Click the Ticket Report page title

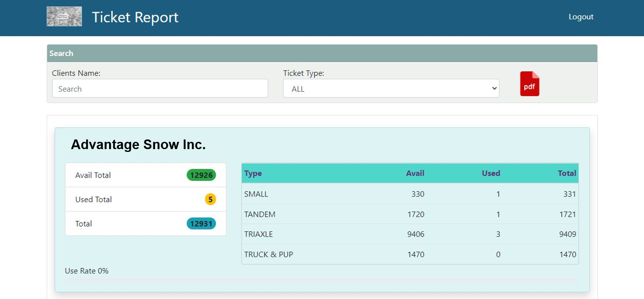pos(135,17)
